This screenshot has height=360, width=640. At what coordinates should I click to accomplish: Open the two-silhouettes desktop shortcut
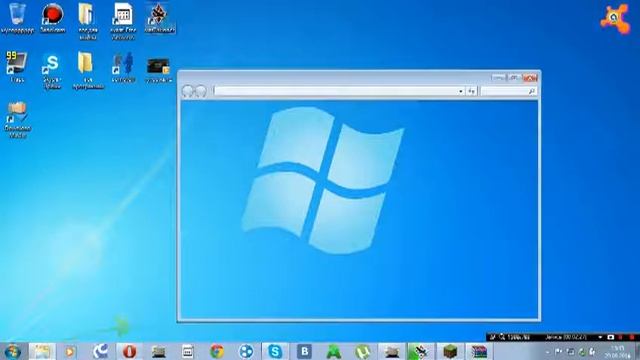(x=123, y=67)
